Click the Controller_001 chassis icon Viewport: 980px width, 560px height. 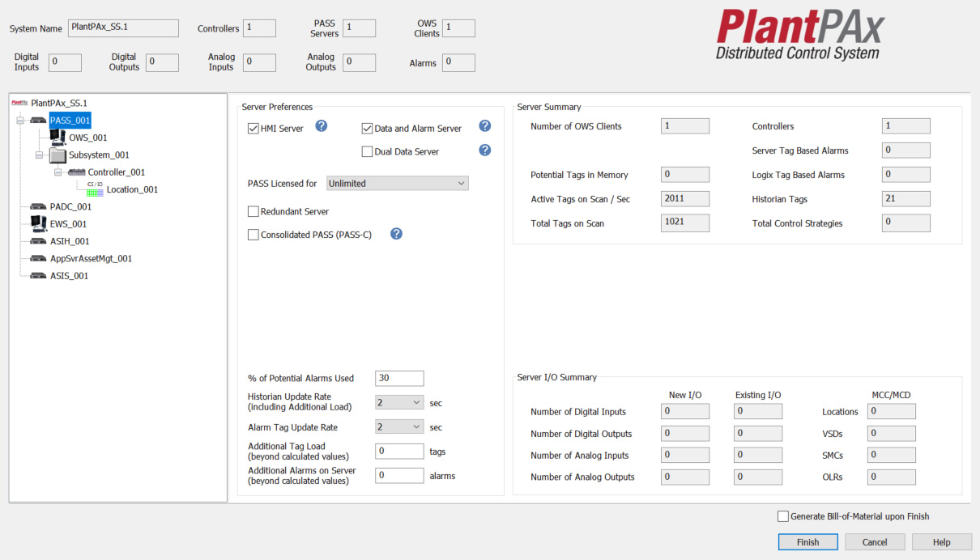click(x=77, y=172)
